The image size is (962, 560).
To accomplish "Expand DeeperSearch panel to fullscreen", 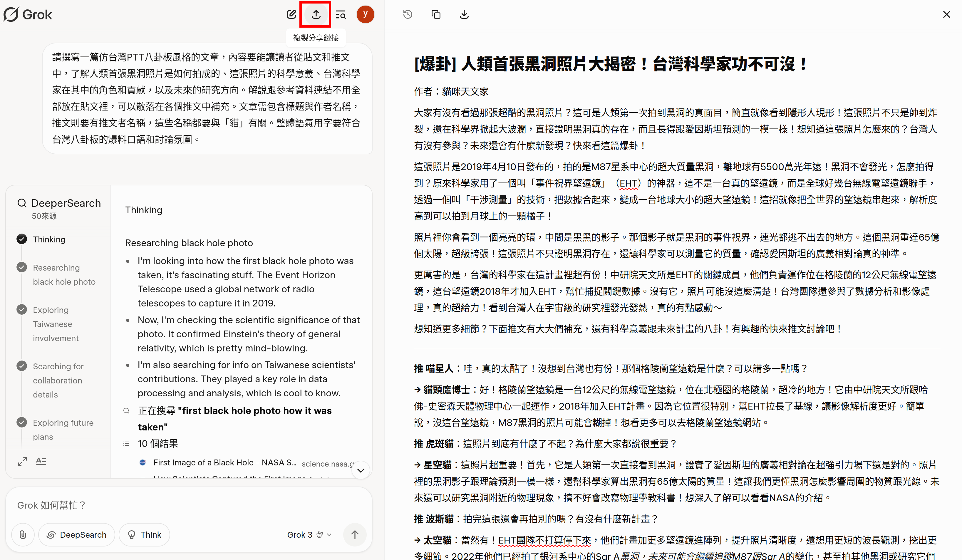I will (22, 462).
